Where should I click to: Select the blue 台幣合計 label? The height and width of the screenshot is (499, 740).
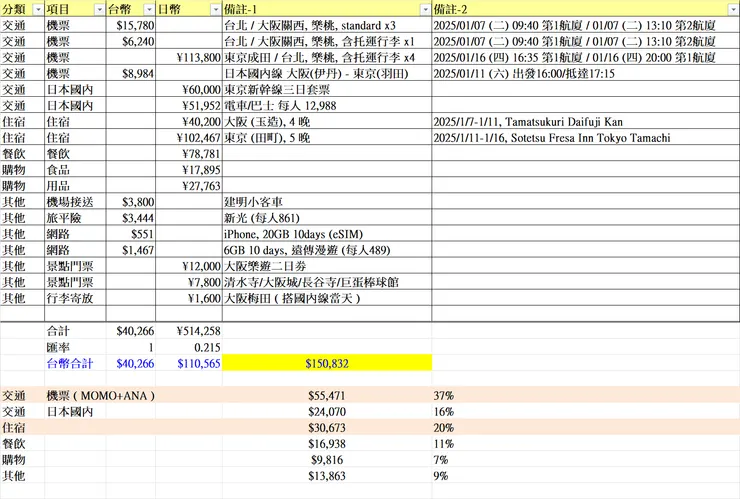point(75,364)
